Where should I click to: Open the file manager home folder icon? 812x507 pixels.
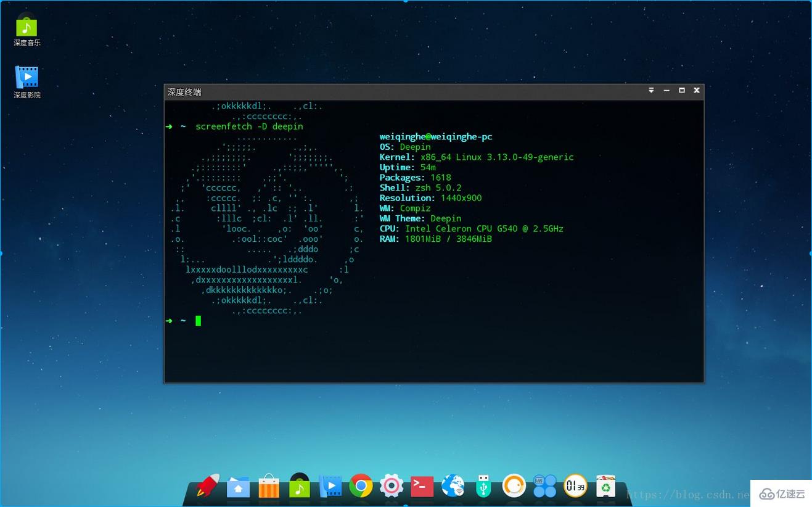238,487
